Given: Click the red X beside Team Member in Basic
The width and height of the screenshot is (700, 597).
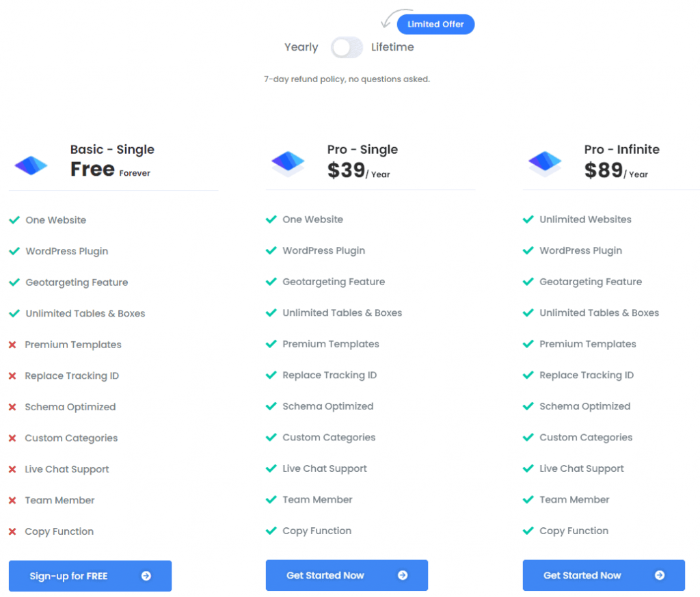Looking at the screenshot, I should 12,500.
